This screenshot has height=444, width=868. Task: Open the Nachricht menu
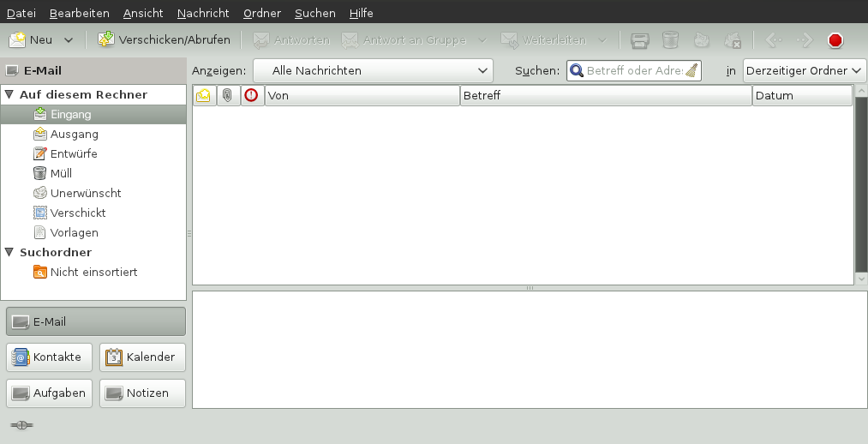tap(203, 14)
